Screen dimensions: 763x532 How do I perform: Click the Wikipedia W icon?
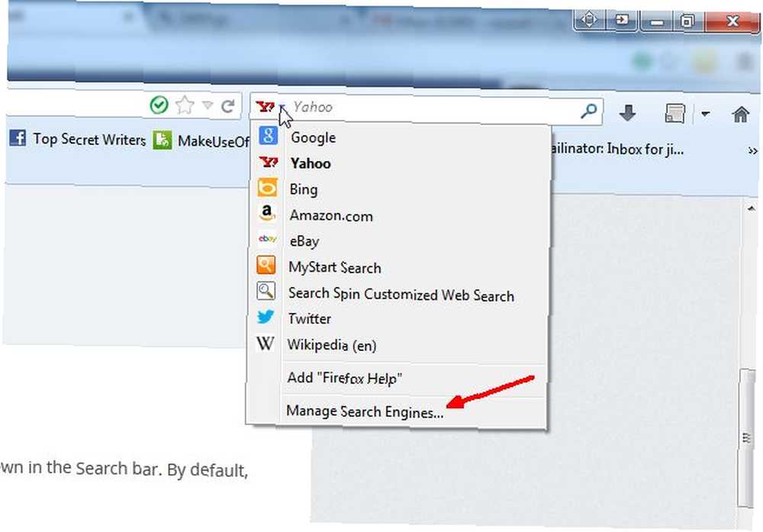pos(266,343)
